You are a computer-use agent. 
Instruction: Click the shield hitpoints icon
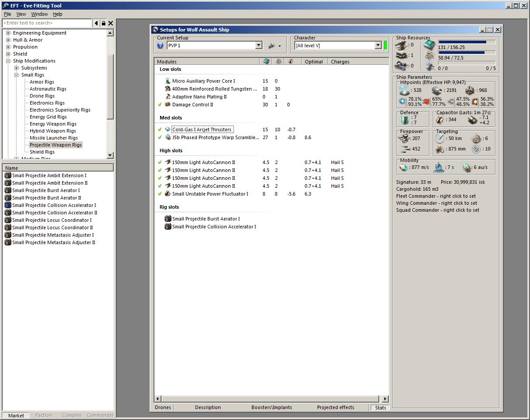coord(404,90)
